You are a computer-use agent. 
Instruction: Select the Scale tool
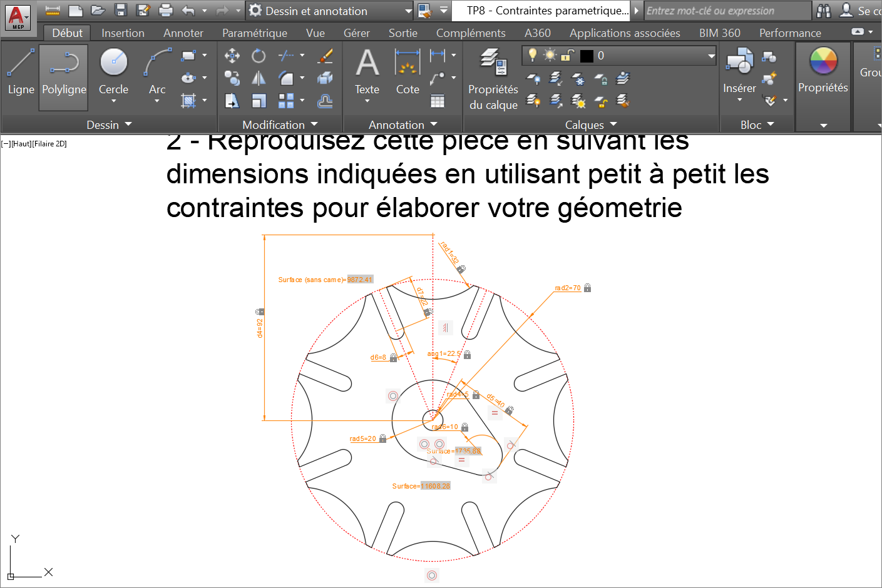tap(259, 101)
